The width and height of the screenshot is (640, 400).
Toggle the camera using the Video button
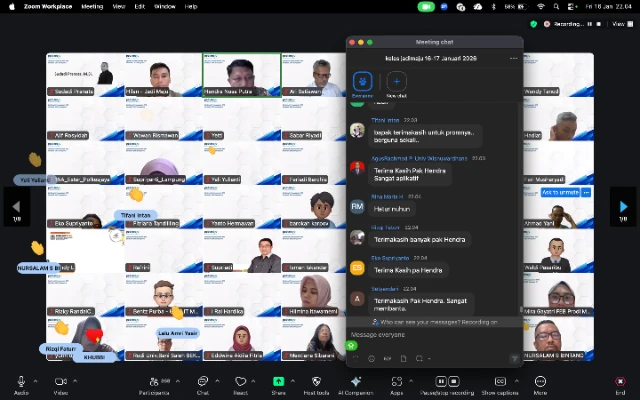coord(60,381)
